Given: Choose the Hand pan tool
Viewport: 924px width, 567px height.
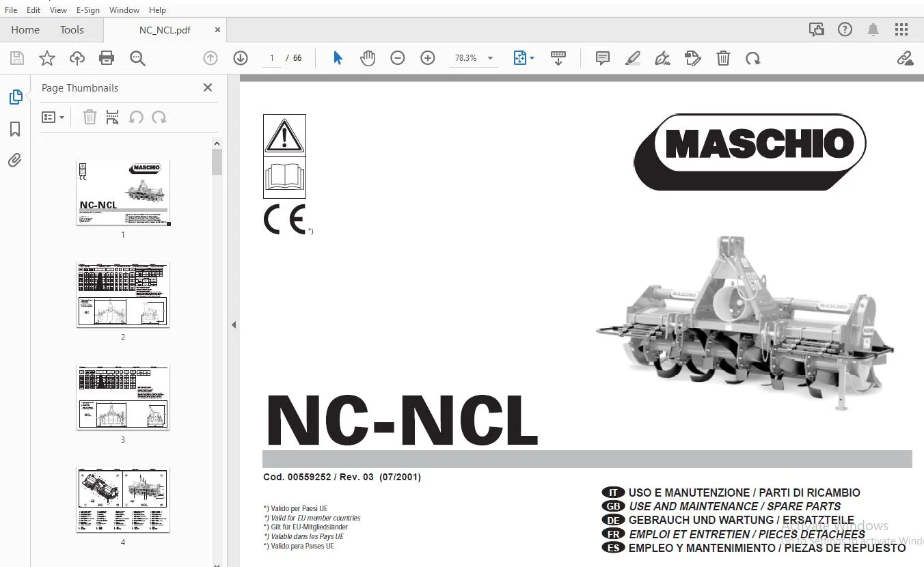Looking at the screenshot, I should [368, 59].
